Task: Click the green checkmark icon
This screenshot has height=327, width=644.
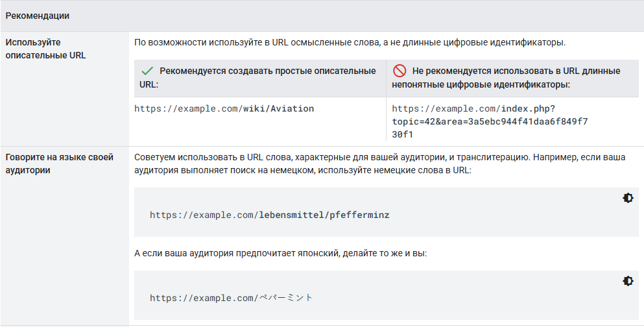Action: point(147,71)
